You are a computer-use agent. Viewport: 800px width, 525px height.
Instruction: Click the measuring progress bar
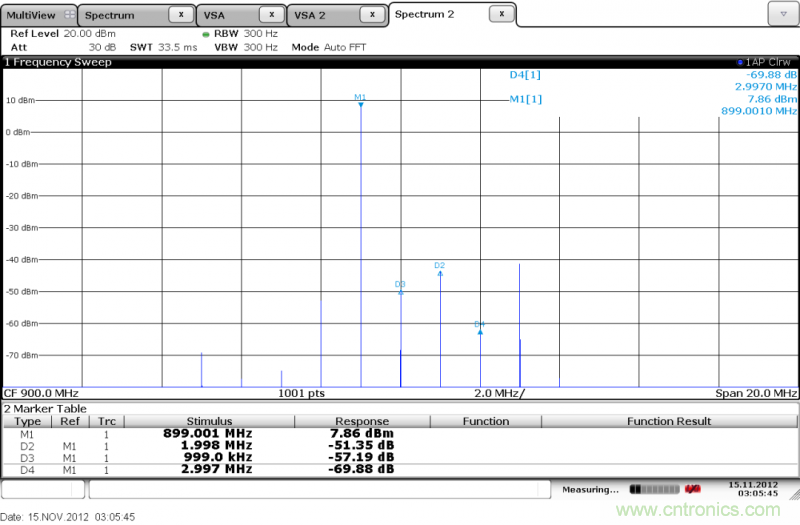point(649,489)
